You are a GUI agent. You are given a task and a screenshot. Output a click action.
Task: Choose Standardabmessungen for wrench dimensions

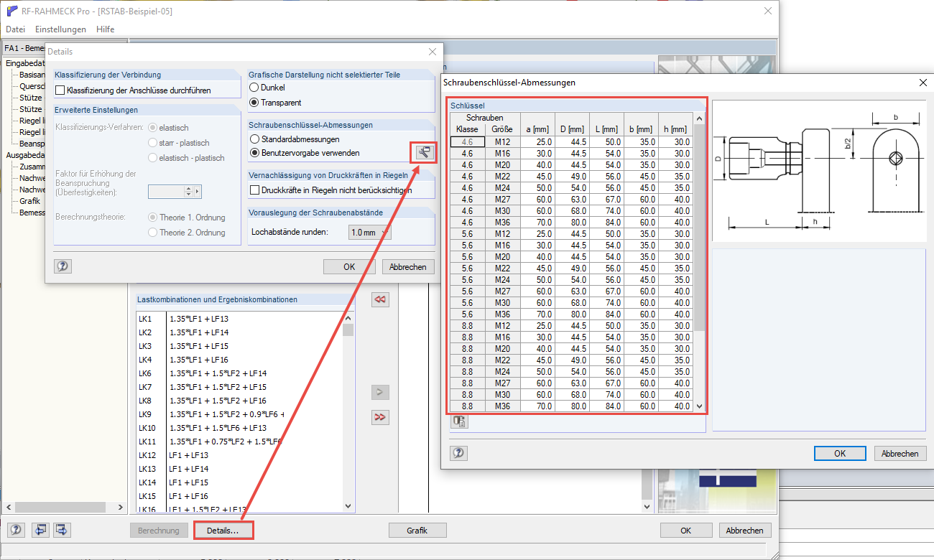tap(254, 139)
